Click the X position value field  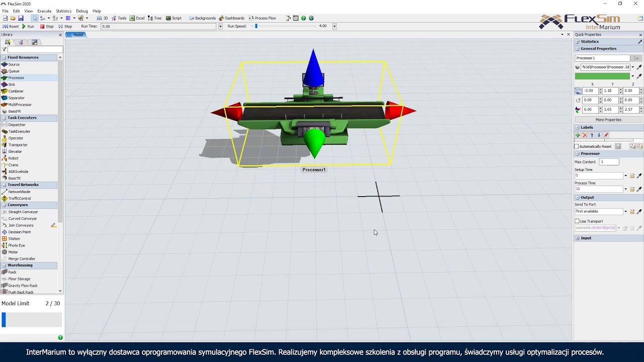pos(590,91)
